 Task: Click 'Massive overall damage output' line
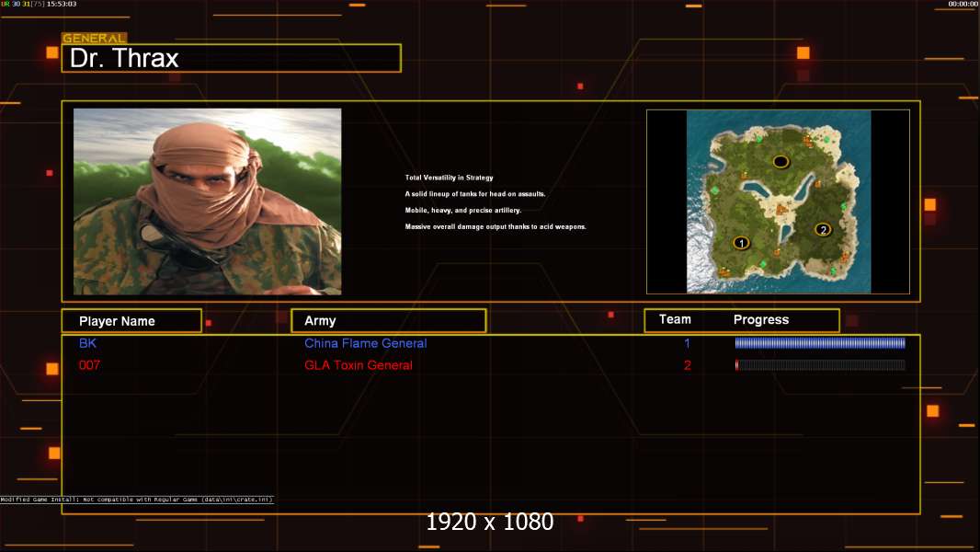pos(496,226)
